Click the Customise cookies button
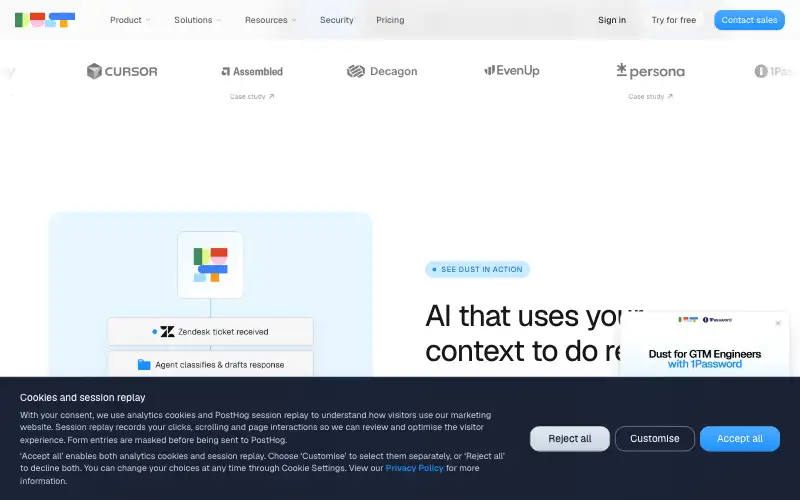The height and width of the screenshot is (500, 800). [x=655, y=439]
